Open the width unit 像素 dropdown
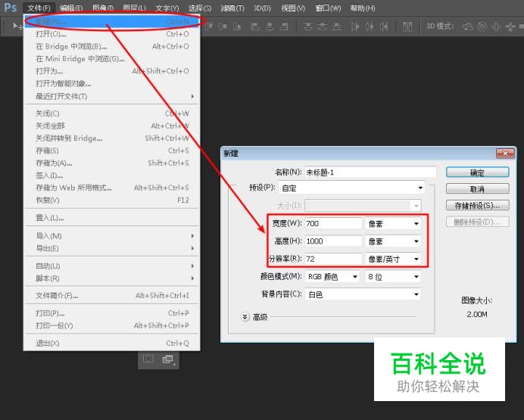Image resolution: width=524 pixels, height=420 pixels. pos(393,224)
